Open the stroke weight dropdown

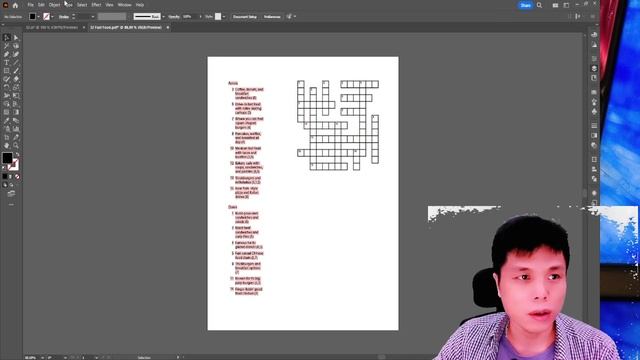(x=93, y=17)
